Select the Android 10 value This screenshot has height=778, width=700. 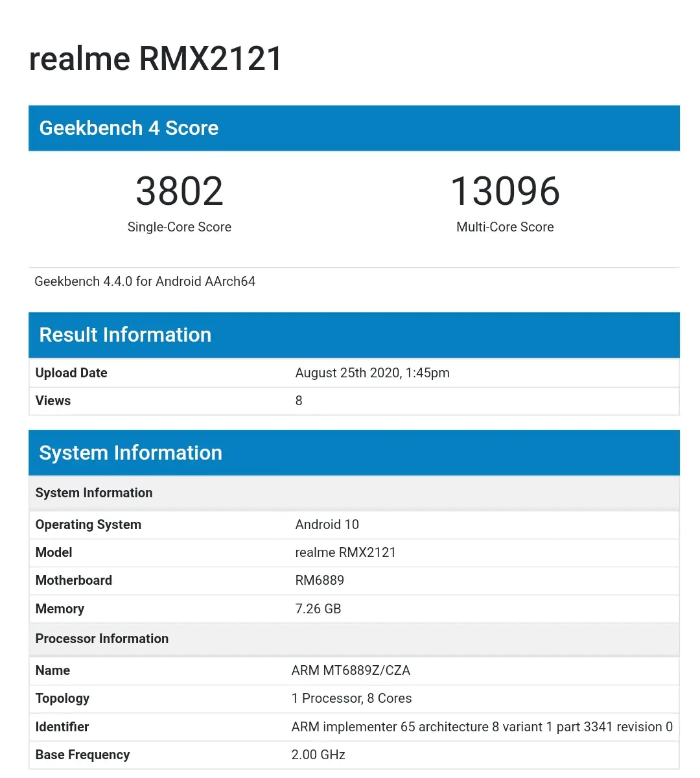click(327, 525)
